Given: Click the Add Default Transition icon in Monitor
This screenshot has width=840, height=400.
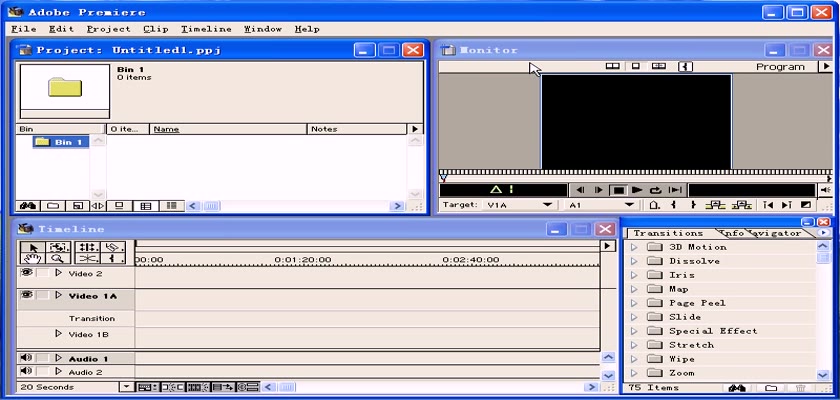Looking at the screenshot, I should pos(806,205).
